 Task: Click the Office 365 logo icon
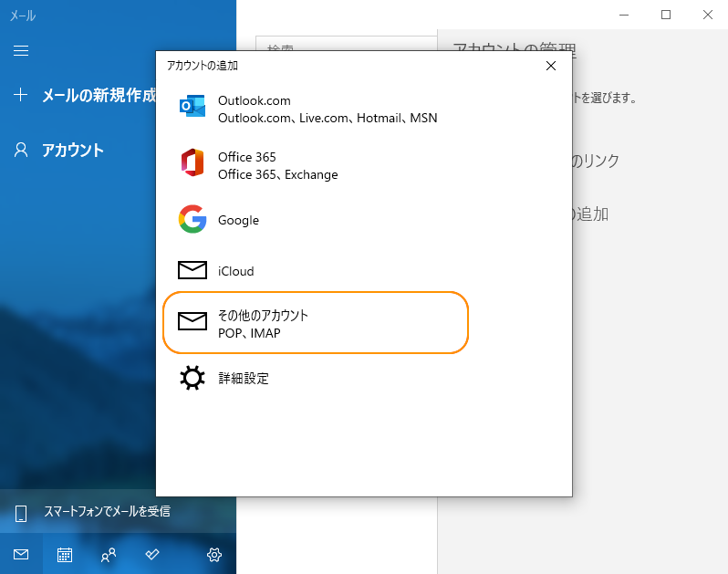tap(192, 162)
